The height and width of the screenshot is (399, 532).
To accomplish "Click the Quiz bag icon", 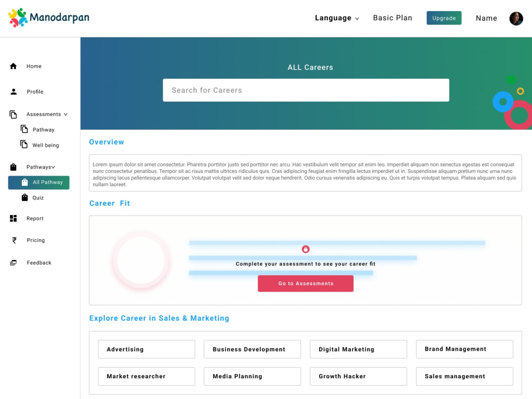I will point(25,197).
